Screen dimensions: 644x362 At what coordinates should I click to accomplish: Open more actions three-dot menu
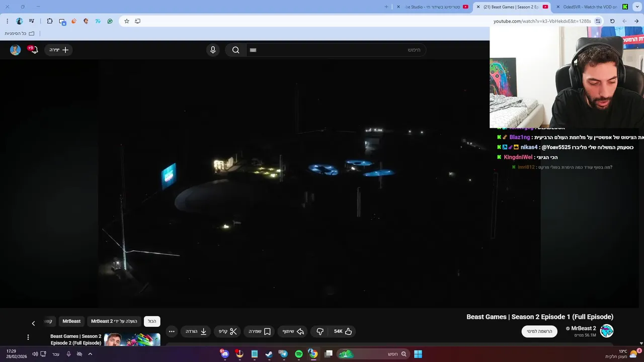172,331
